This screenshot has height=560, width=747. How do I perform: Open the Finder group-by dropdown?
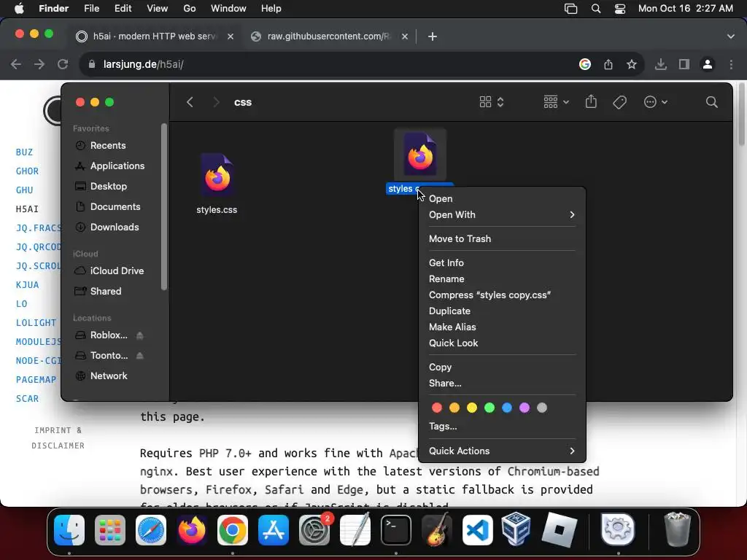tap(556, 102)
